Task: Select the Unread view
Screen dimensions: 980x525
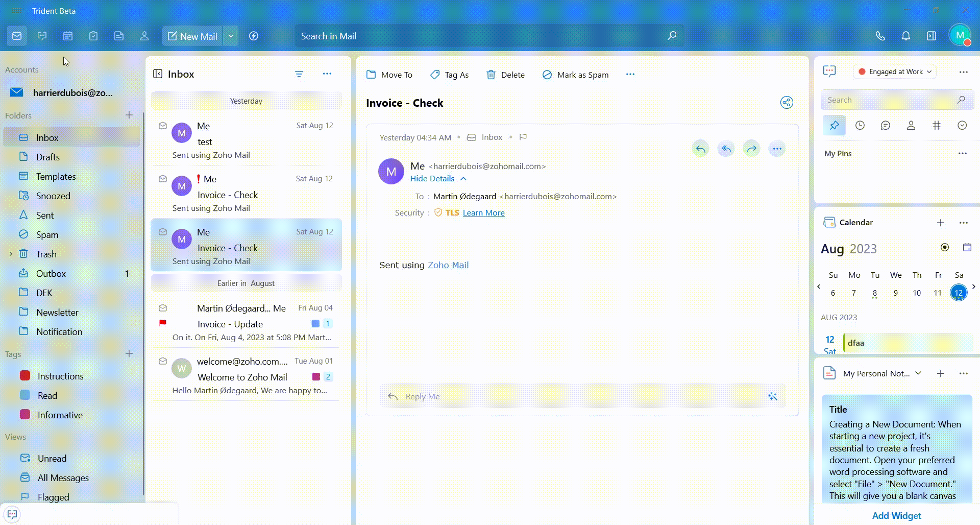Action: coord(52,459)
